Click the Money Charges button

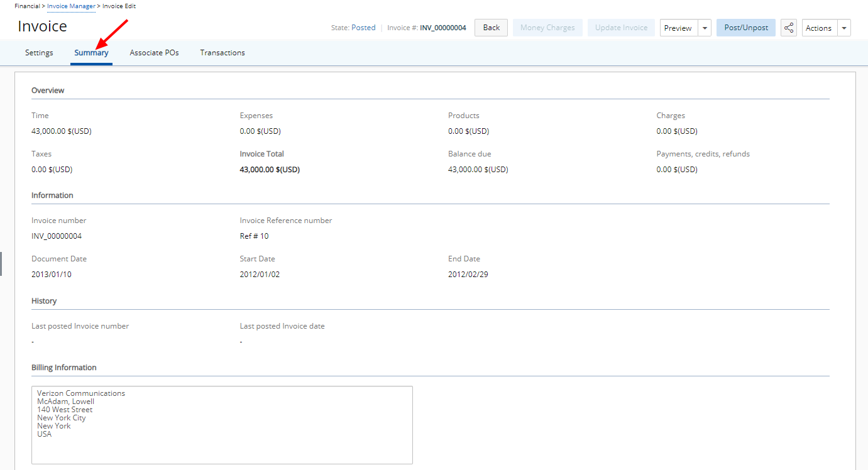[547, 28]
